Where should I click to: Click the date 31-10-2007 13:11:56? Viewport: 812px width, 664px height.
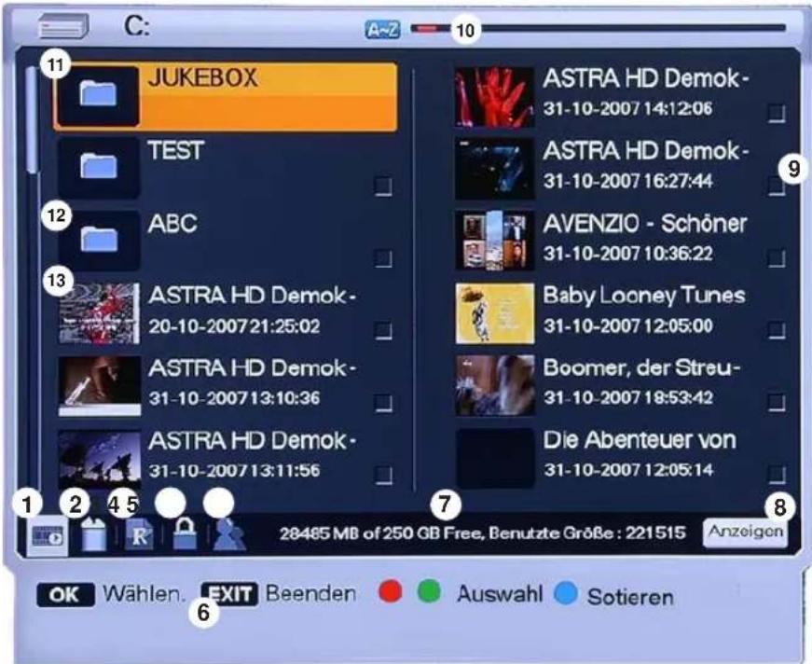[x=234, y=470]
